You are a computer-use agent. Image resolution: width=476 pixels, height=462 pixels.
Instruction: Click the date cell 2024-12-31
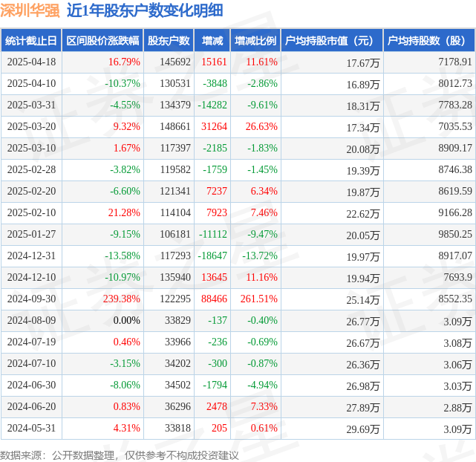pos(32,256)
